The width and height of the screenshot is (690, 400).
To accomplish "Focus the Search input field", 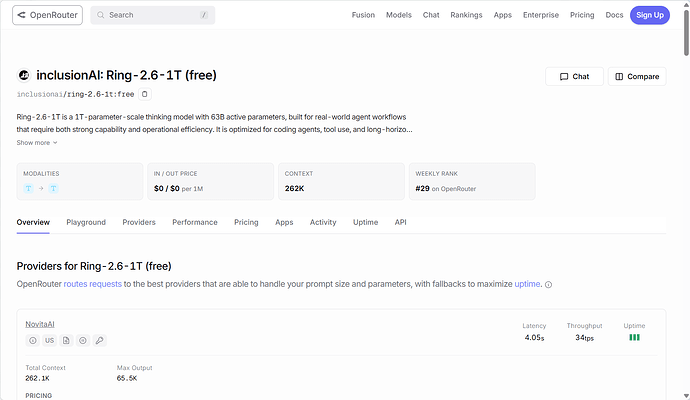I will pyautogui.click(x=153, y=15).
